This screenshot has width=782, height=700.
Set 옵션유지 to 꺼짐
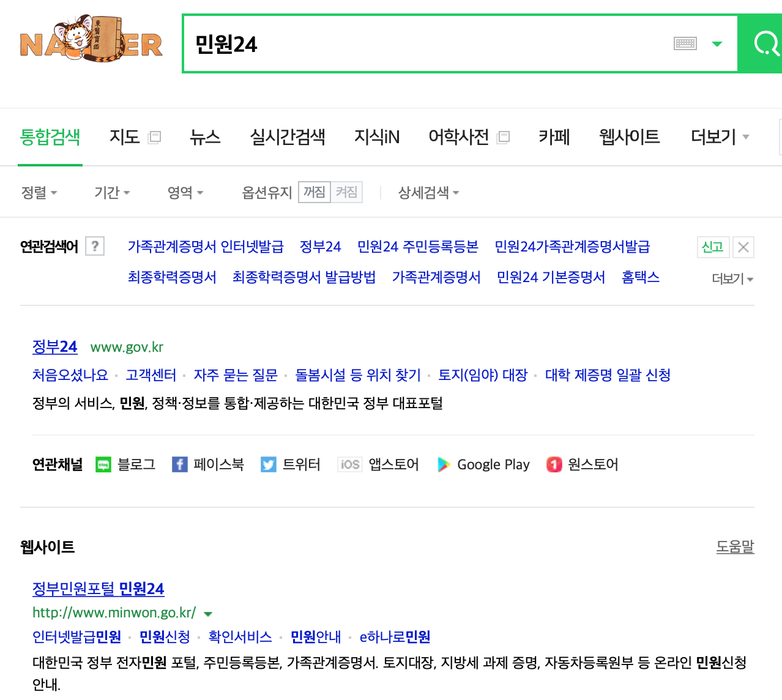point(315,192)
